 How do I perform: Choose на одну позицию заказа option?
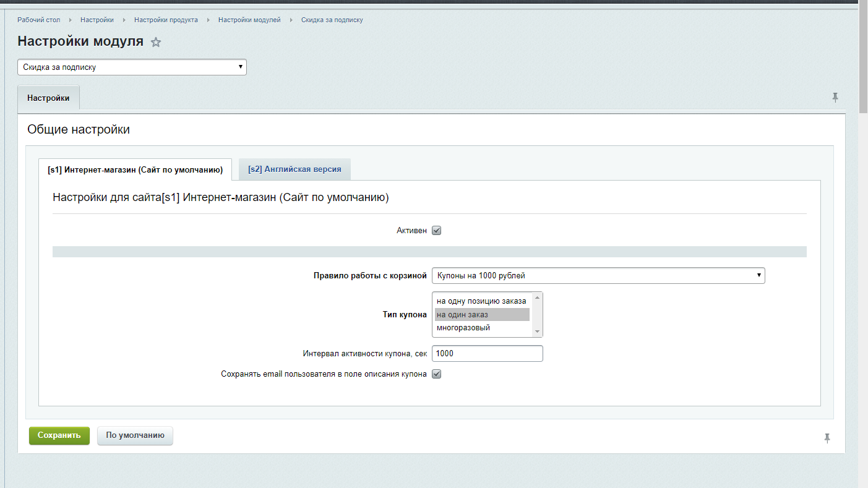pyautogui.click(x=481, y=301)
